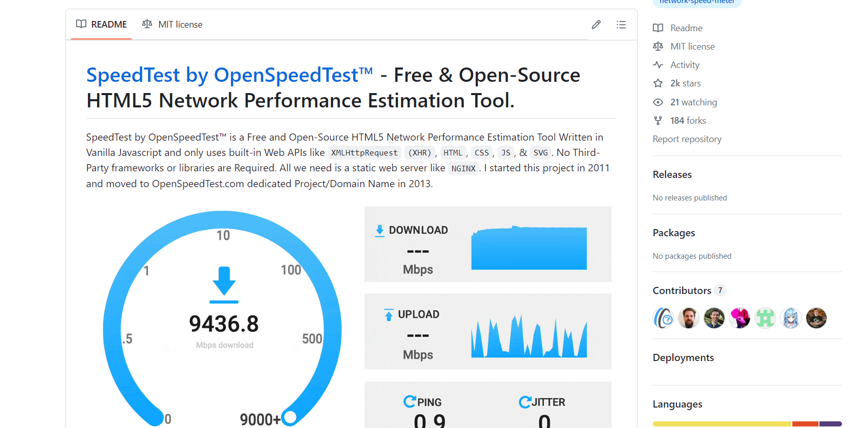Image resolution: width=868 pixels, height=428 pixels.
Task: Click the 9436.8 speed reading
Action: (224, 324)
